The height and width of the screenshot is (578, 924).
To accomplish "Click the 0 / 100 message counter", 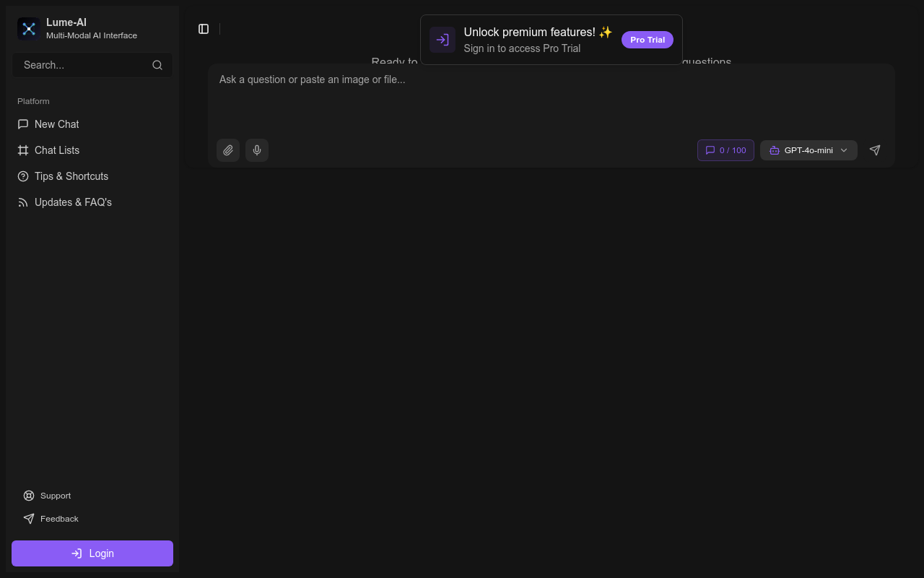I will tap(725, 150).
